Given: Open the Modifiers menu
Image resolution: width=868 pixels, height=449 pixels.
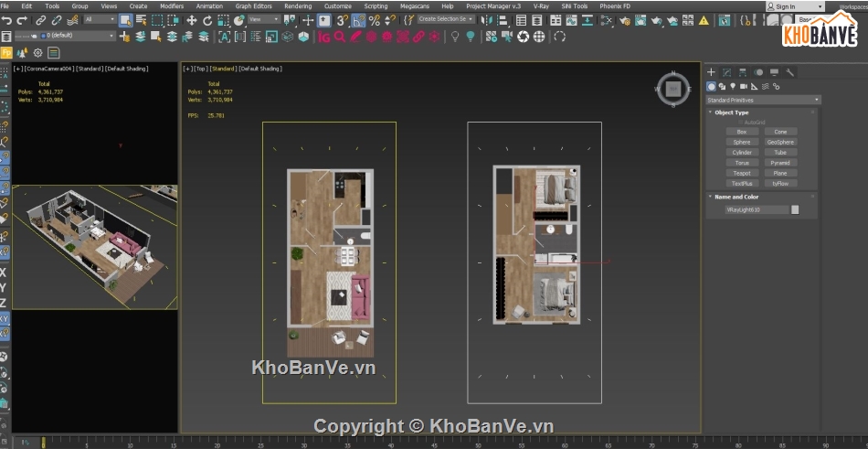Looking at the screenshot, I should pos(172,6).
